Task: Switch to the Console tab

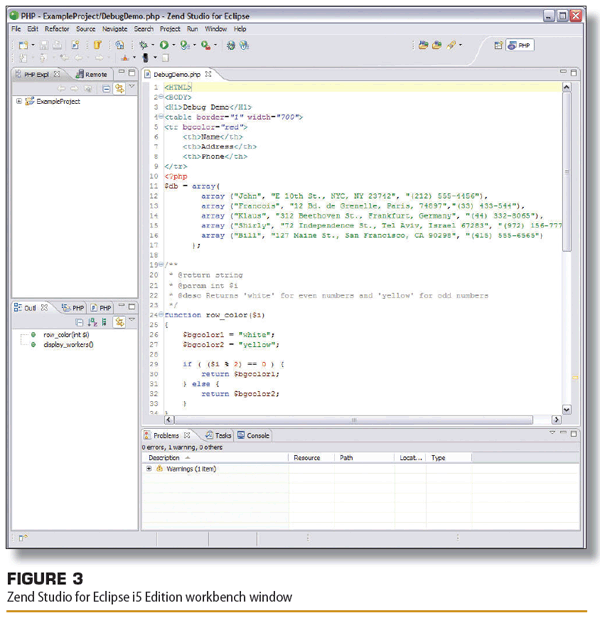Action: 253,435
